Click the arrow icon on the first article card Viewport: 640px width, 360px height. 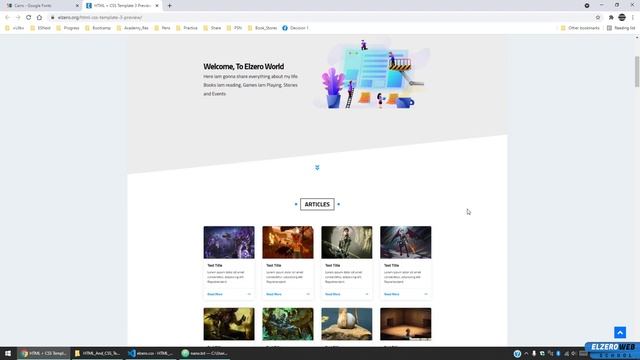[x=249, y=294]
